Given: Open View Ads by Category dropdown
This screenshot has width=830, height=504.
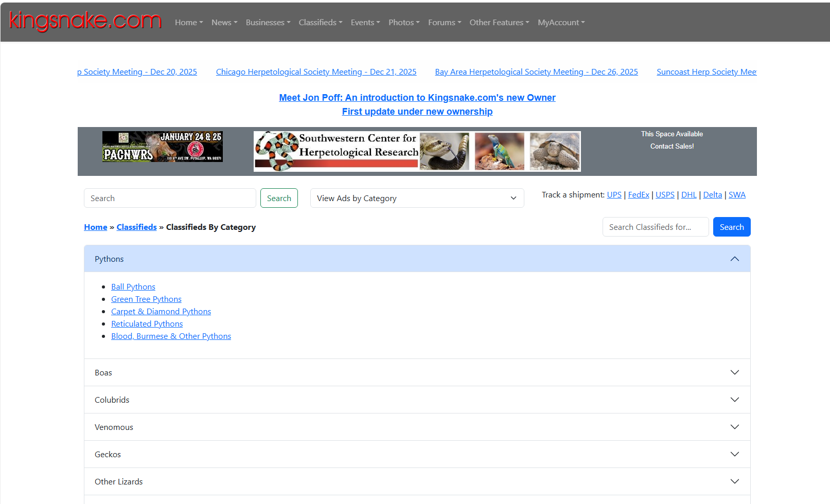Looking at the screenshot, I should point(417,198).
